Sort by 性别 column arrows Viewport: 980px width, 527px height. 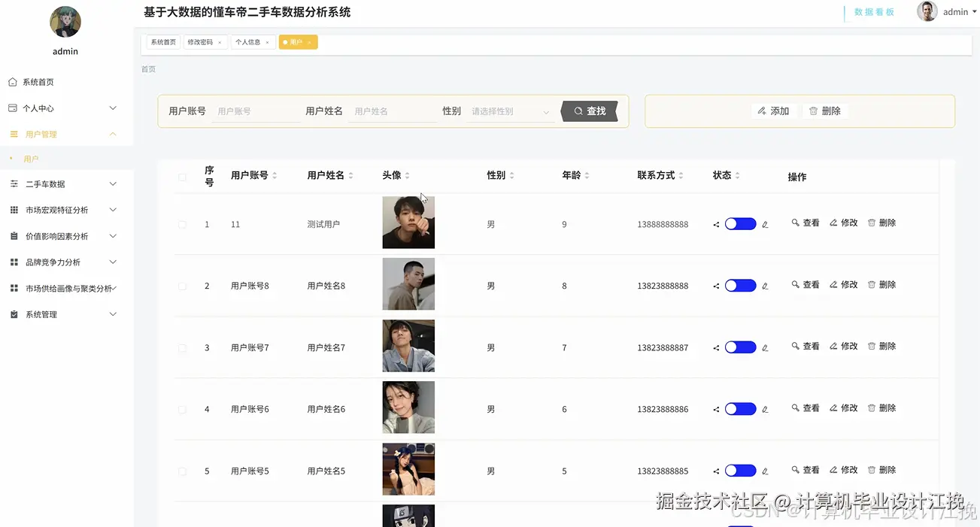coord(511,175)
